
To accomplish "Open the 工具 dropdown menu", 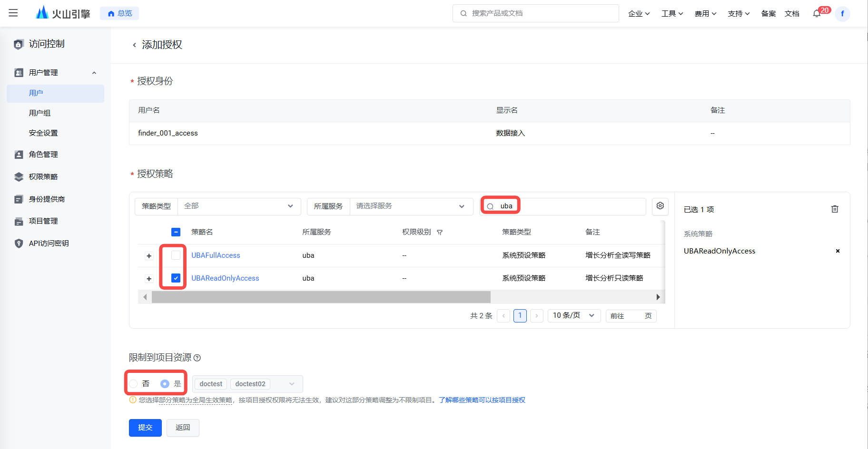I will (x=672, y=14).
